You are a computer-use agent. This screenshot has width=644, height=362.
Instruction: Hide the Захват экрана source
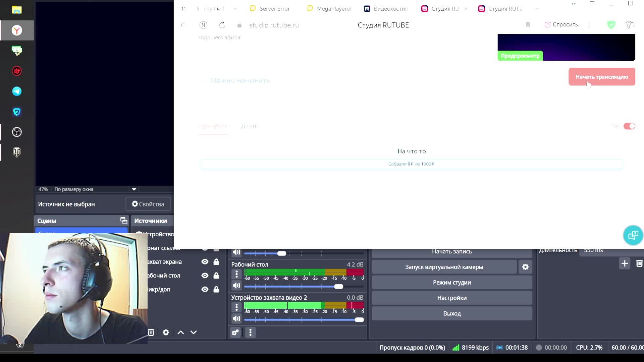pyautogui.click(x=205, y=262)
